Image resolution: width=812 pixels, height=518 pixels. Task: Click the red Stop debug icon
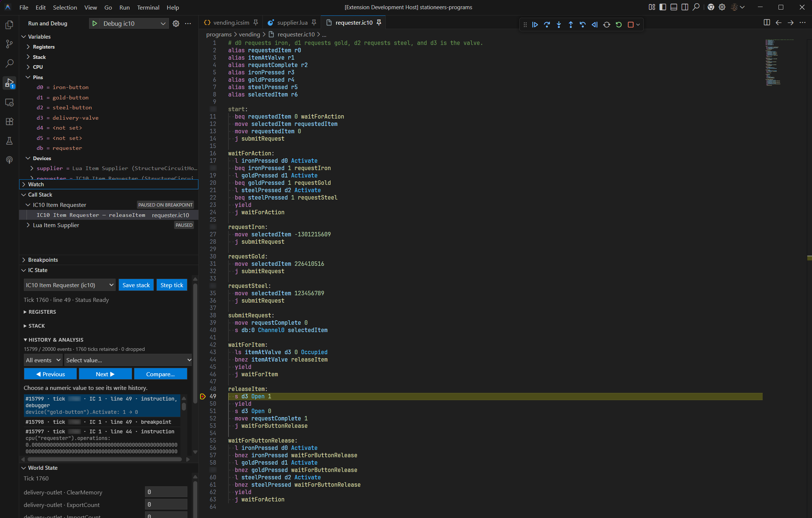(x=631, y=25)
